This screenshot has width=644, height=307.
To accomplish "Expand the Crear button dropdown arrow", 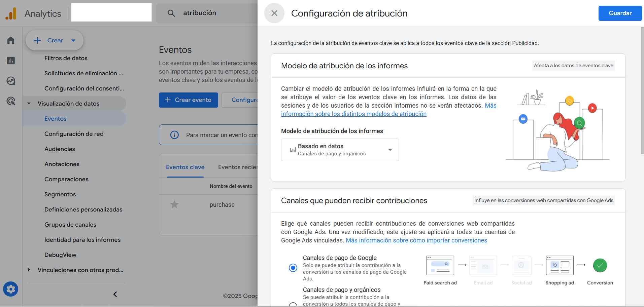I will [x=73, y=40].
